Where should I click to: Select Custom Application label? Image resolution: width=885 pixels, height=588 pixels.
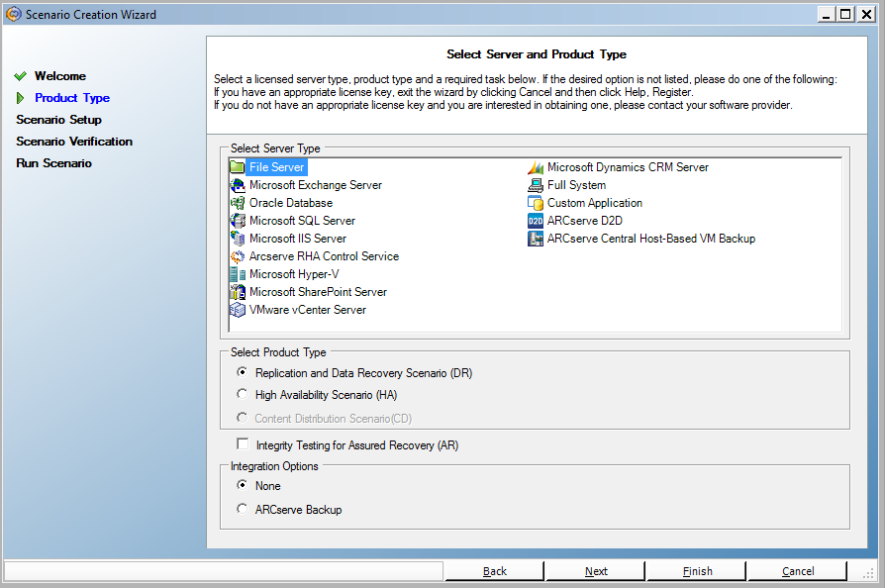(x=594, y=203)
